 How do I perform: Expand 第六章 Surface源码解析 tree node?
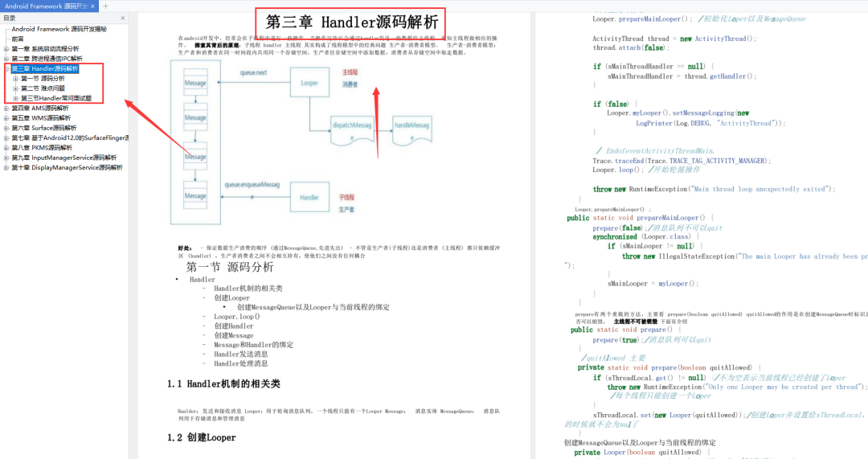click(6, 128)
